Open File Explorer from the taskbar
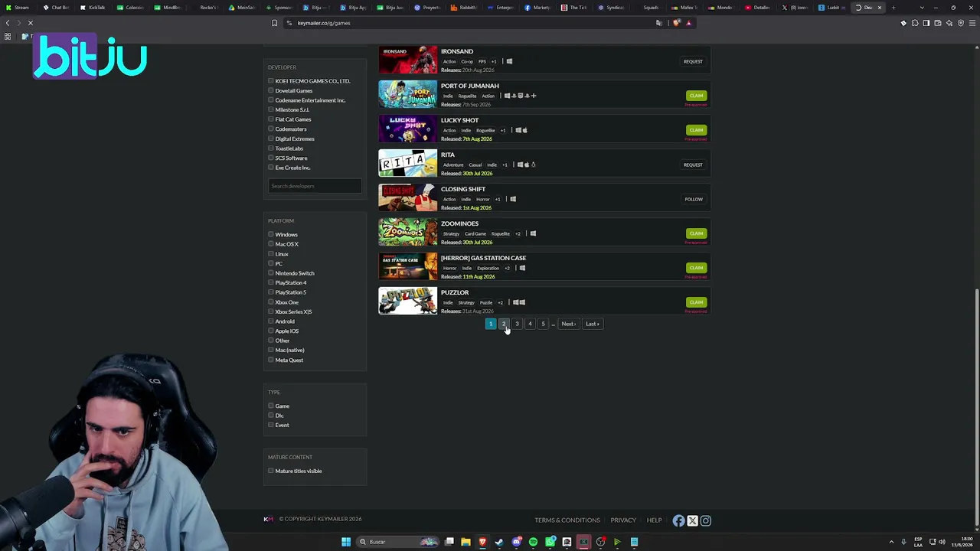The width and height of the screenshot is (980, 551). 465,542
